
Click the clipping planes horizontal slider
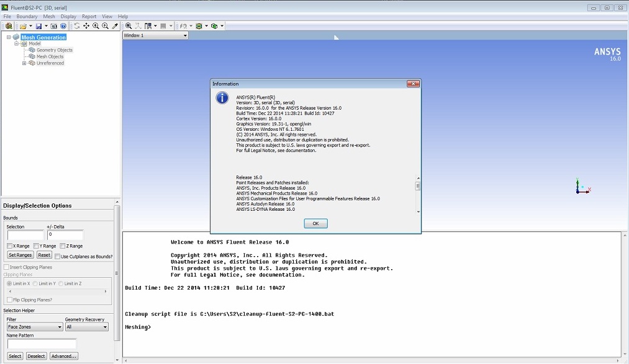[57, 291]
